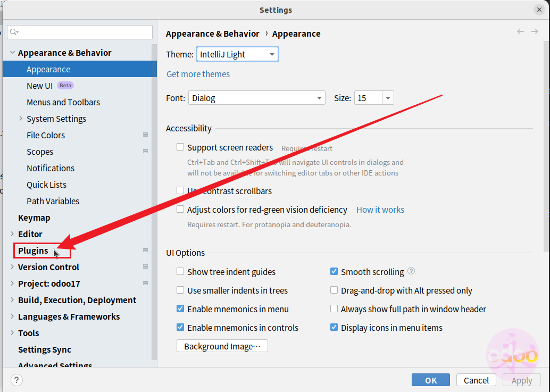550x392 pixels.
Task: Click the project-level icon on the Project: odoo17 row
Action: click(145, 283)
